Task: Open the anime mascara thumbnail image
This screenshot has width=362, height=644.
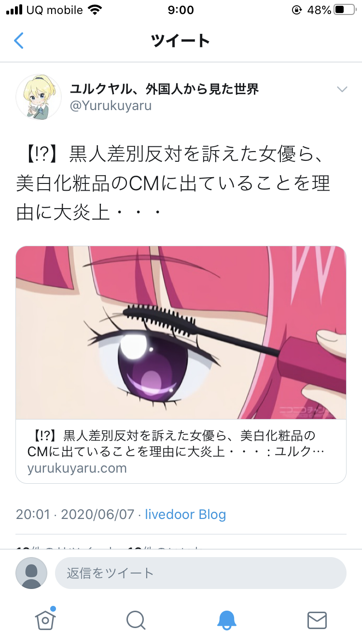Action: (181, 333)
